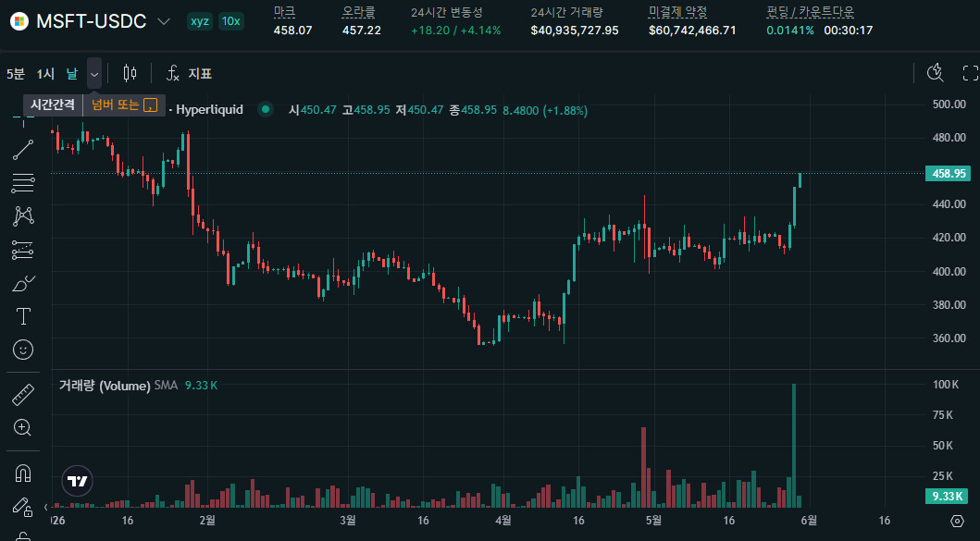
Task: Open the candlestick chart type menu
Action: point(130,74)
